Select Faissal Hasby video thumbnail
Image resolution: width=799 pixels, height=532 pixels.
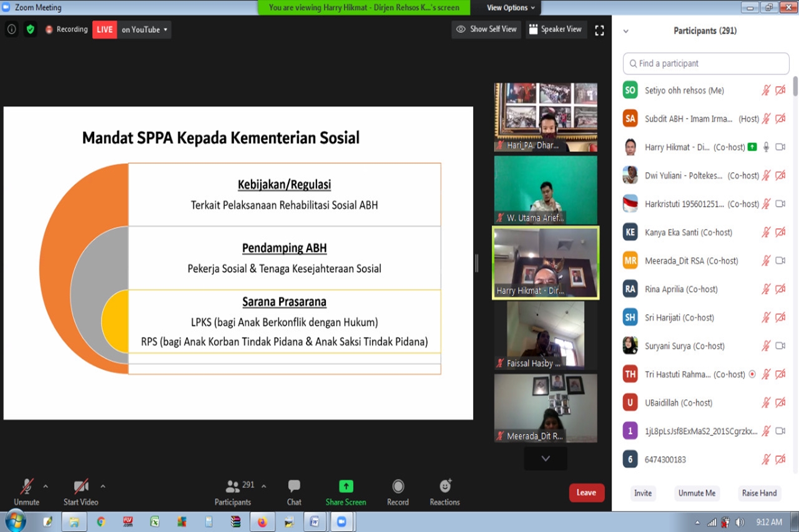(x=546, y=335)
